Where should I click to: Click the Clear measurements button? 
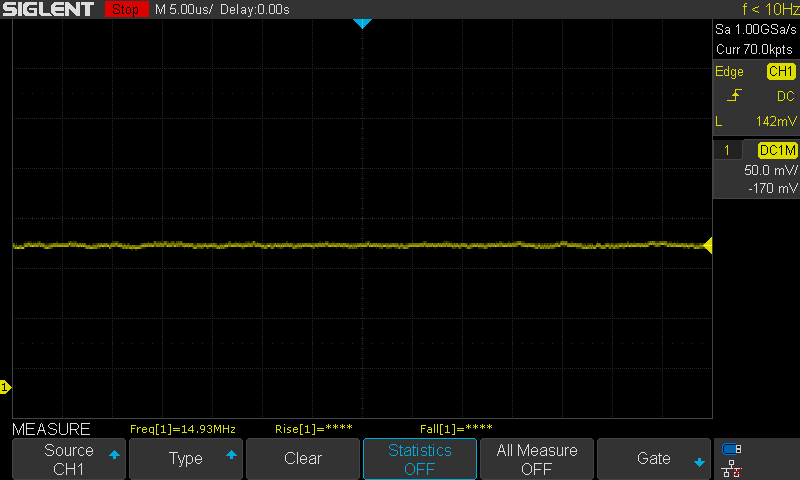point(303,459)
